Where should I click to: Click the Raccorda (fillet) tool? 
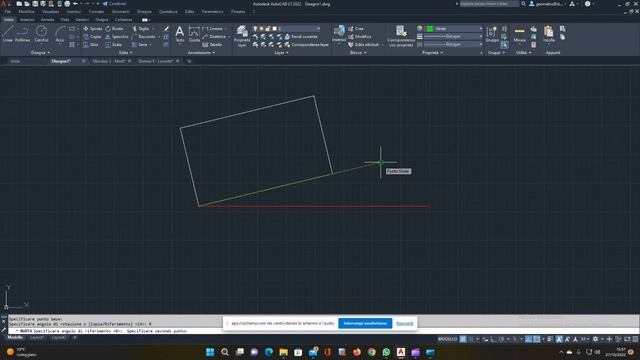click(x=144, y=37)
